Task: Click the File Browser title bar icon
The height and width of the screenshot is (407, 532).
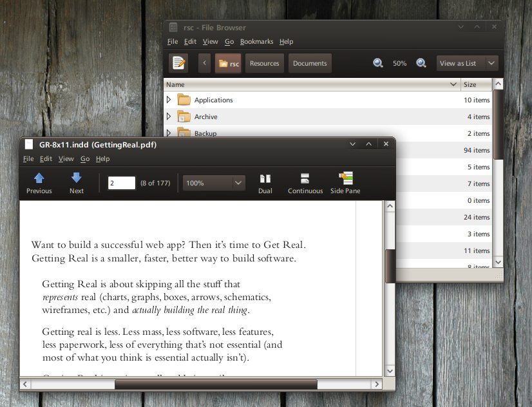Action: (x=173, y=27)
